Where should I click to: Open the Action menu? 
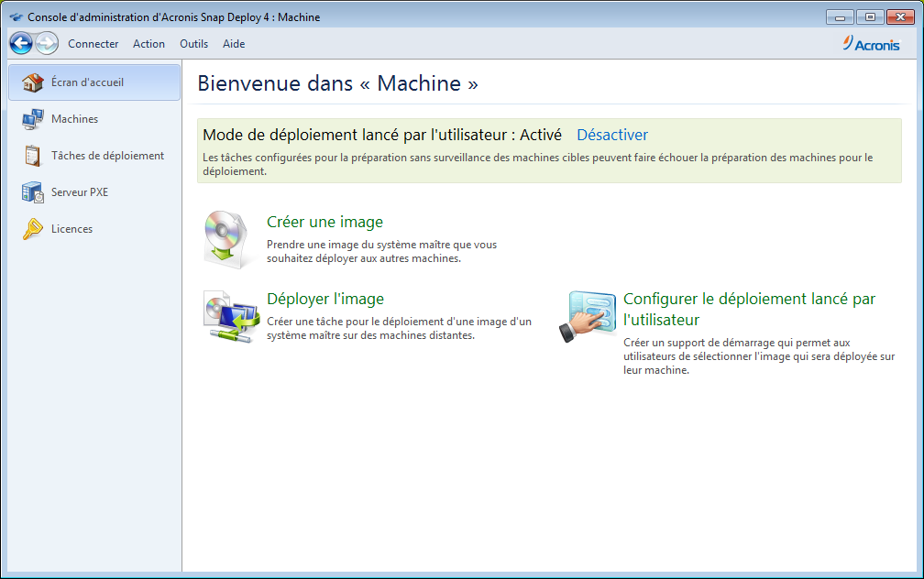(x=148, y=44)
